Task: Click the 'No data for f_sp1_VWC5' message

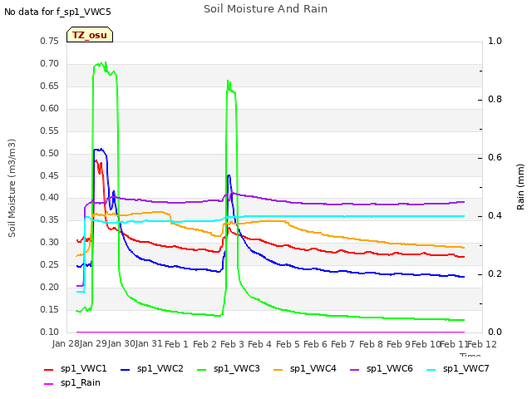Action: point(57,12)
